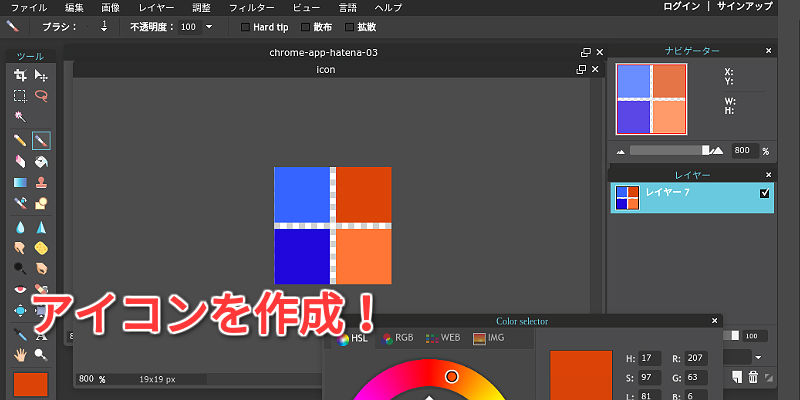Open the 画像 menu
The image size is (800, 400).
[110, 8]
